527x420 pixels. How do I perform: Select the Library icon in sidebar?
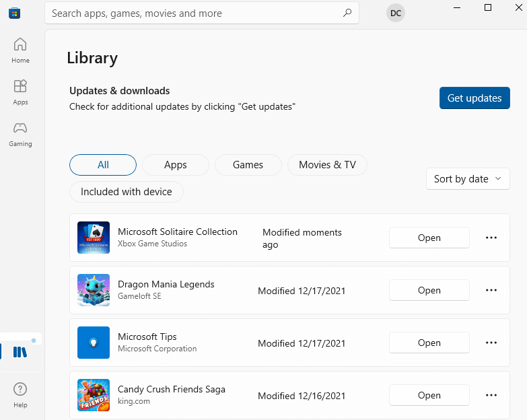pos(20,352)
